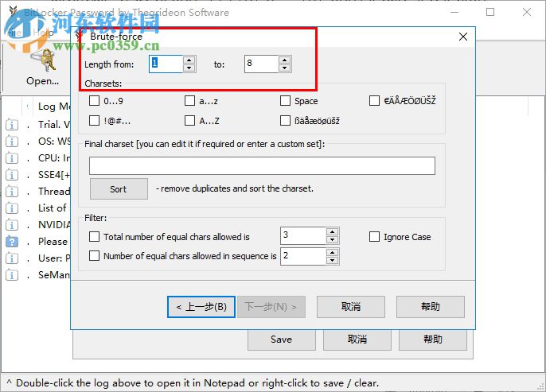The image size is (546, 392).
Task: Increase equal chars in sequence value
Action: click(333, 253)
